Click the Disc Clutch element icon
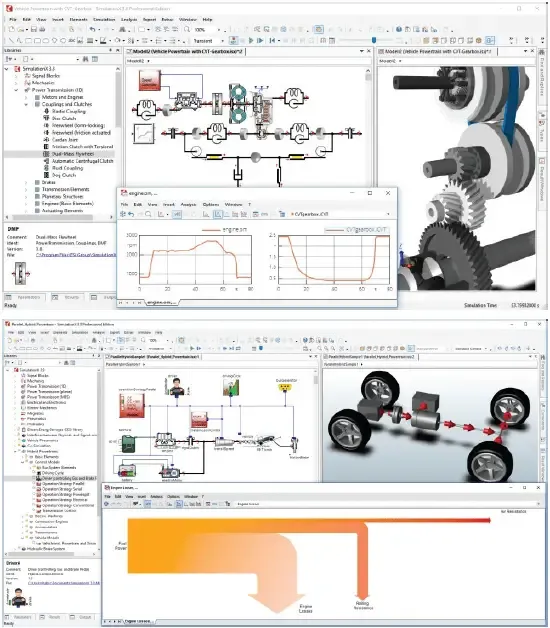 click(46, 119)
